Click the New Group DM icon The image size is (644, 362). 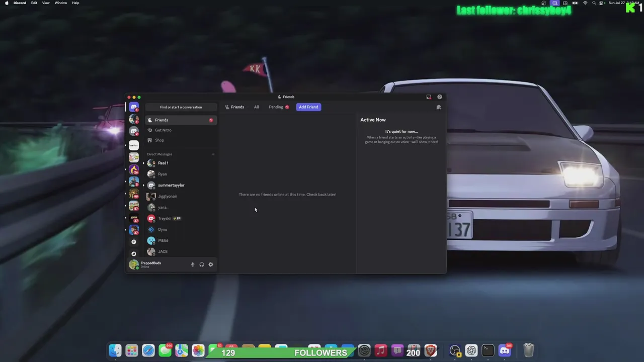point(438,107)
